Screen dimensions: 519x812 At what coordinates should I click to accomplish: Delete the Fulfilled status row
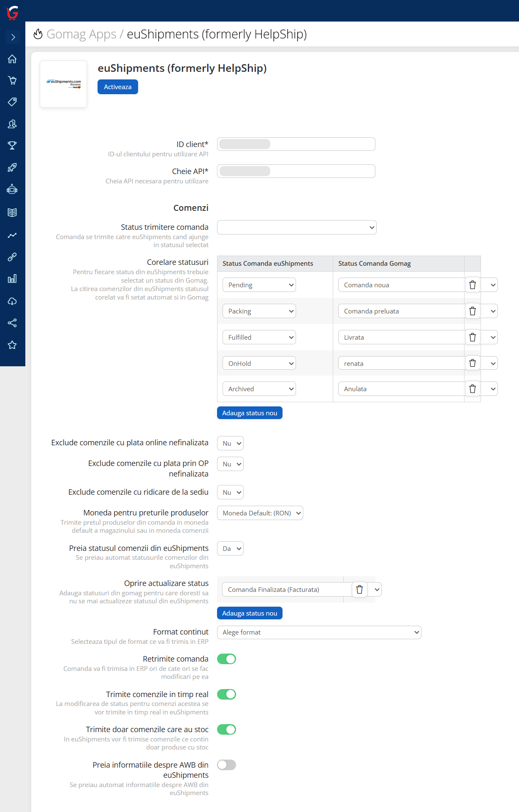473,337
